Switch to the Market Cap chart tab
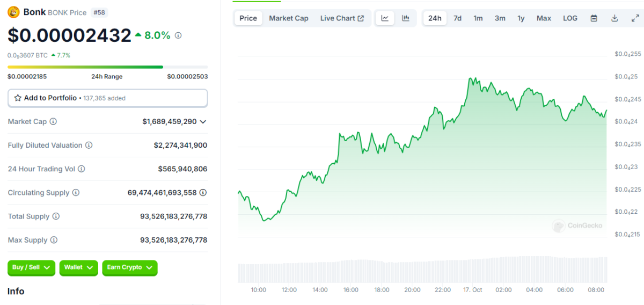This screenshot has width=644, height=305. coord(289,18)
